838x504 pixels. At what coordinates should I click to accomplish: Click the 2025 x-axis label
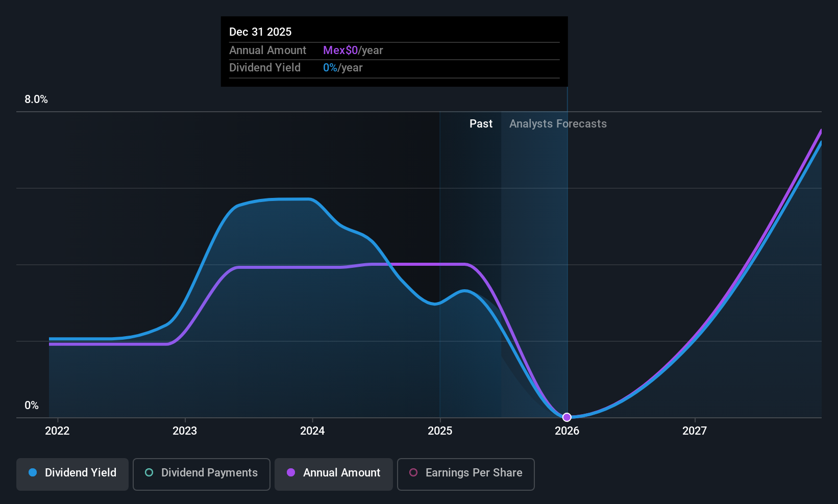(x=440, y=431)
